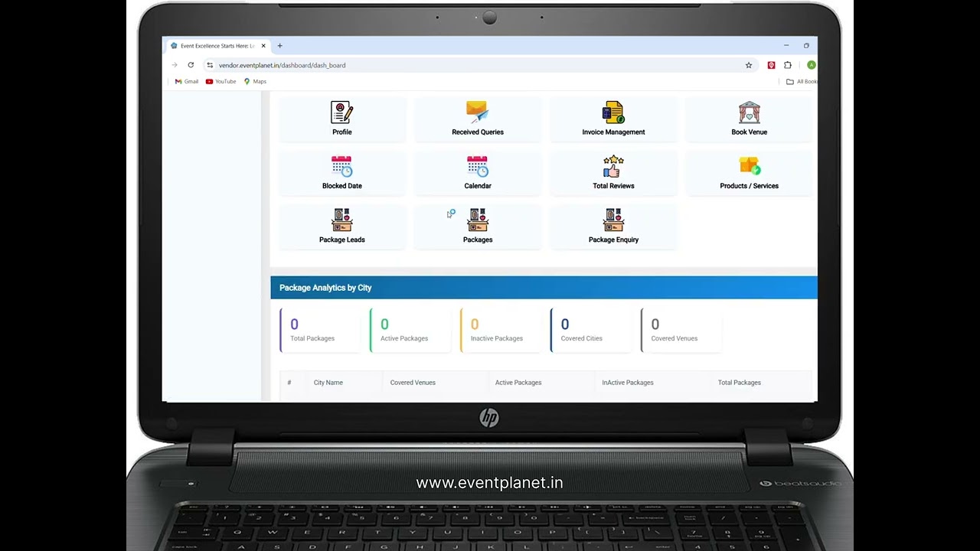This screenshot has width=980, height=551.
Task: Open the Maps bookmark
Action: [255, 81]
